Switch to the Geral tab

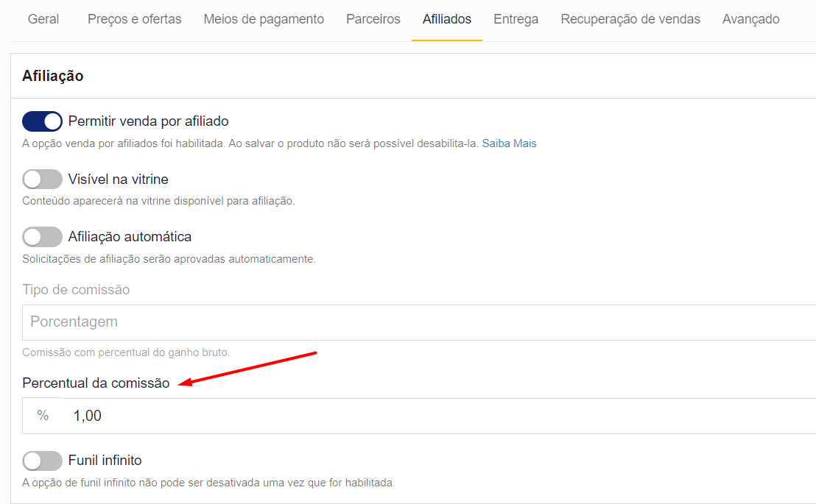coord(43,19)
